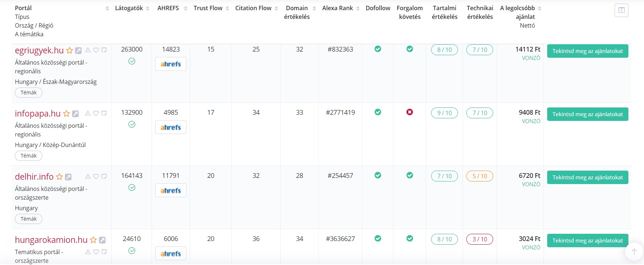View offers for delhir.info
Screen dimensions: 644x265
coord(587,178)
